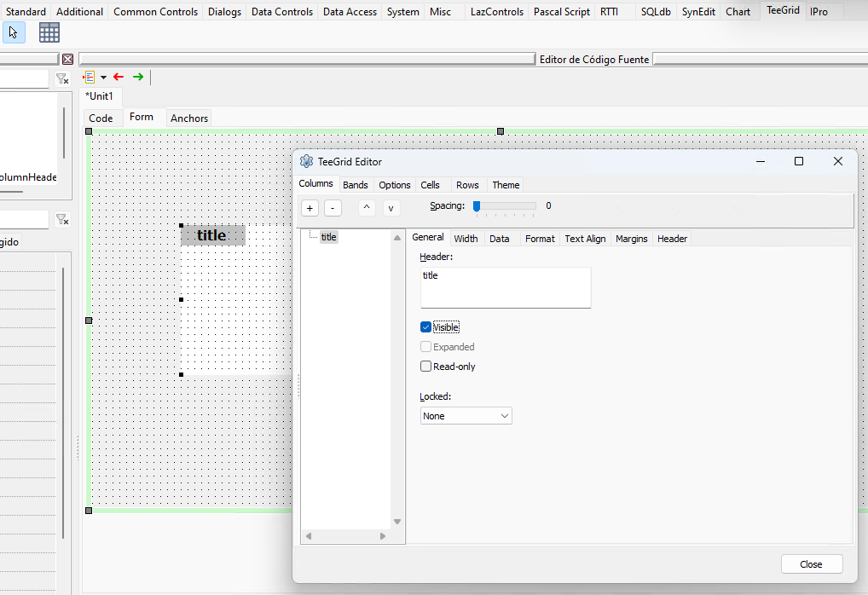Remove column with the minus button
The height and width of the screenshot is (595, 868).
(333, 208)
